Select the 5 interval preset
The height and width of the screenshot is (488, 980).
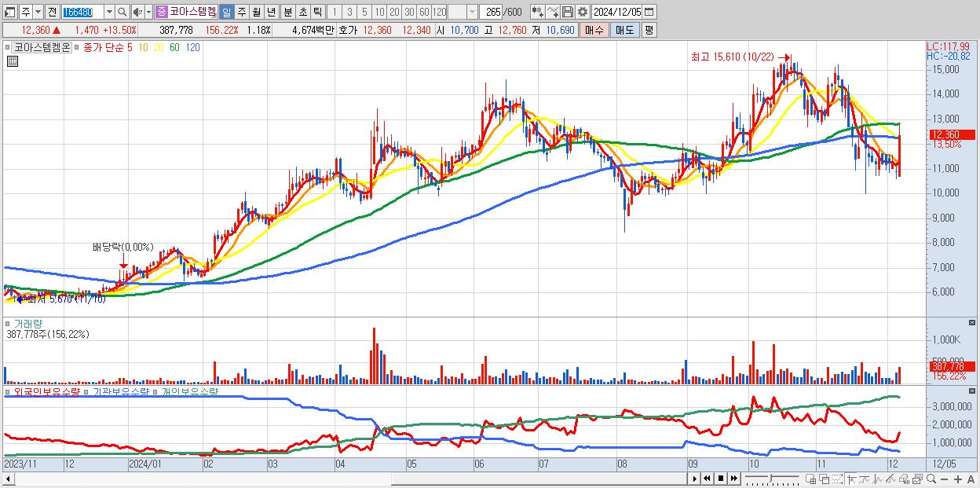364,13
